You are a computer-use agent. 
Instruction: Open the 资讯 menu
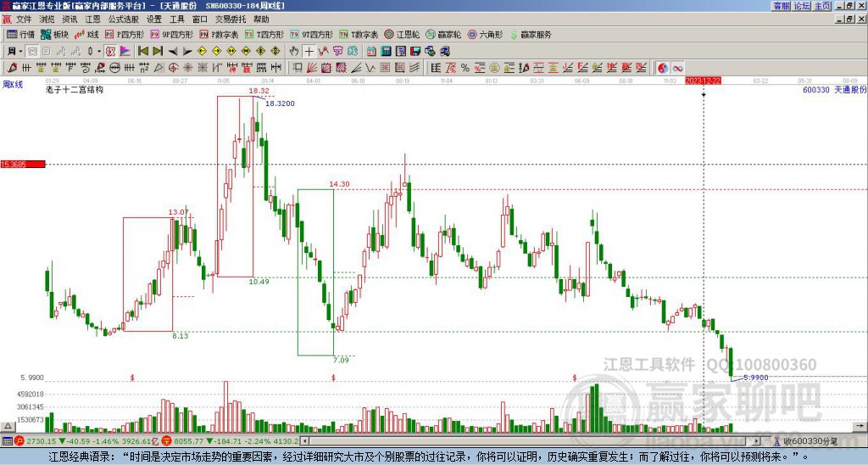(70, 20)
